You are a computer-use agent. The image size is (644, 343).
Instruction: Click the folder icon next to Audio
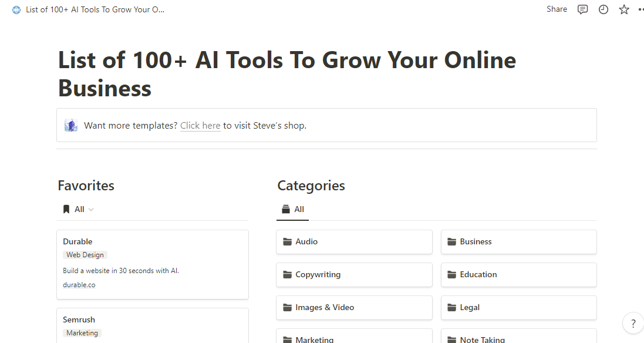[x=288, y=241]
